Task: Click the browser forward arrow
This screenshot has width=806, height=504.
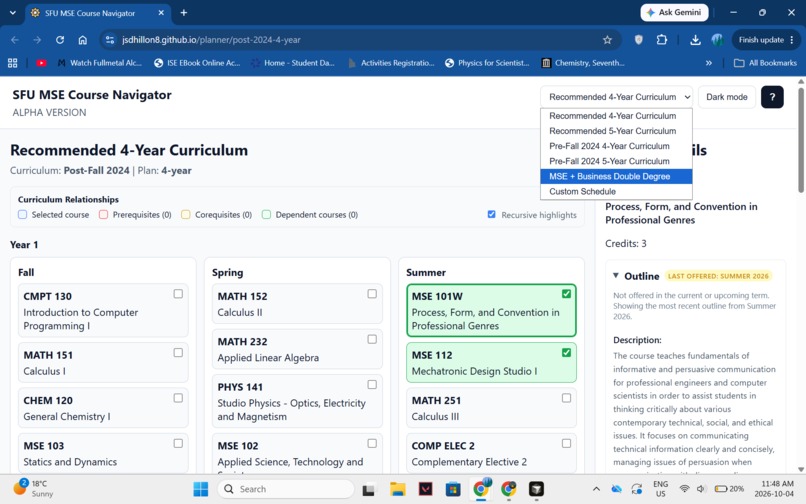Action: click(37, 40)
